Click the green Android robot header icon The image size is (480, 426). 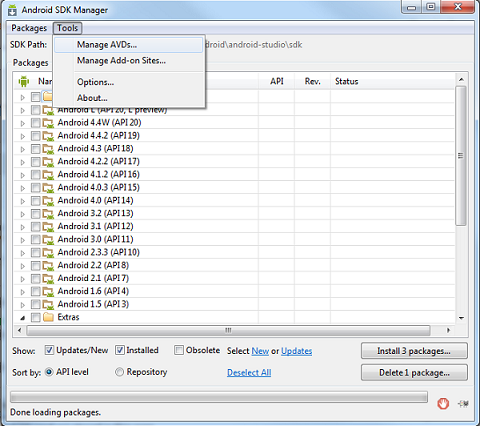coord(24,81)
